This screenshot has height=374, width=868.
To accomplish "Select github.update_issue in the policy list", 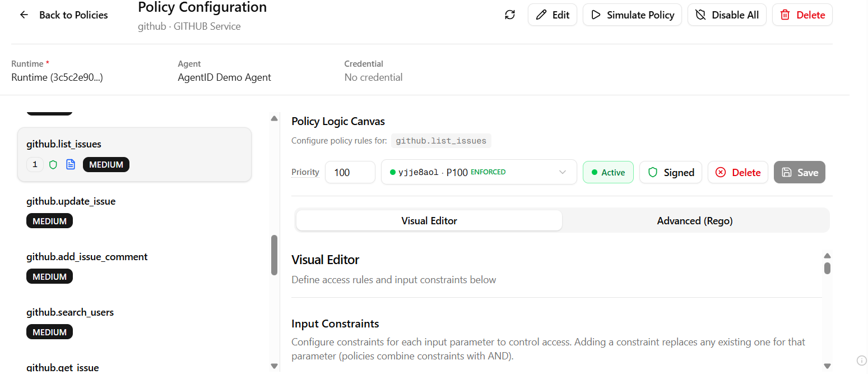I will pos(71,201).
